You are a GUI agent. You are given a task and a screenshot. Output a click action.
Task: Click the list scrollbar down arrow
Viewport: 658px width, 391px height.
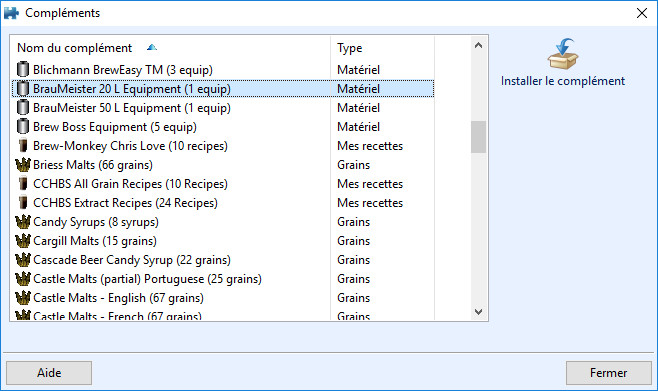point(478,312)
